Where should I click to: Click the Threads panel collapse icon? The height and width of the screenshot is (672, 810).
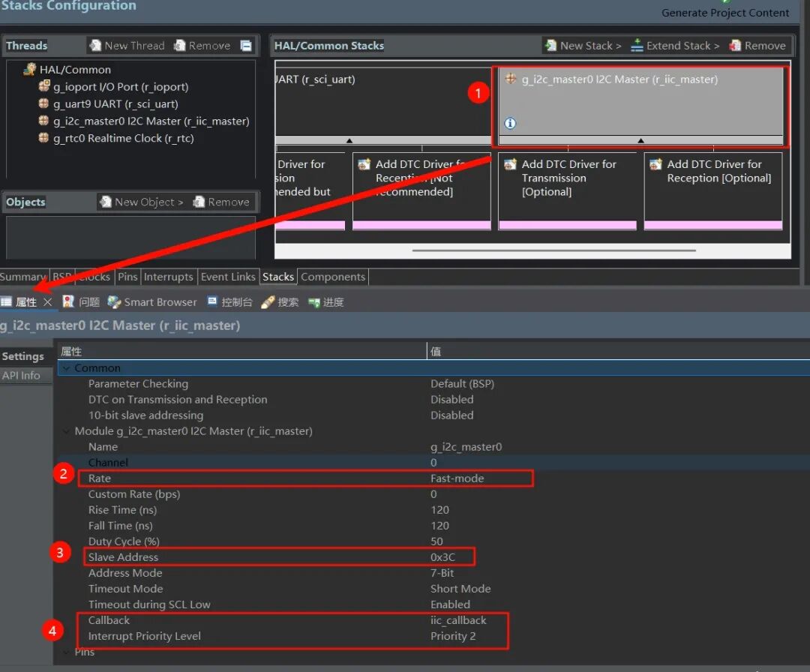coord(245,46)
